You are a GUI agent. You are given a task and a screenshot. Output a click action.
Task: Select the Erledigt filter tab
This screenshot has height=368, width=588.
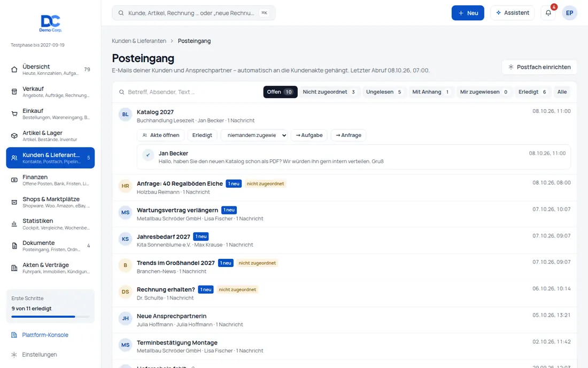pyautogui.click(x=532, y=92)
